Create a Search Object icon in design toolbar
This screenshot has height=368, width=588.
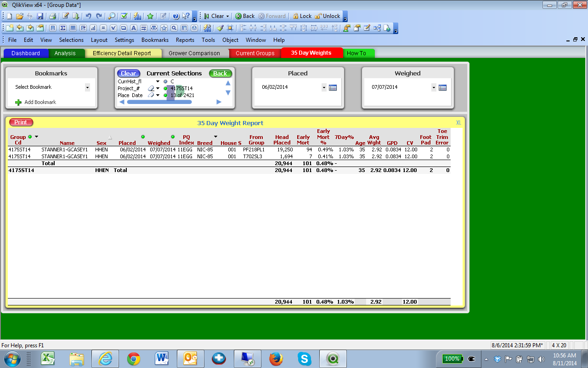click(174, 28)
